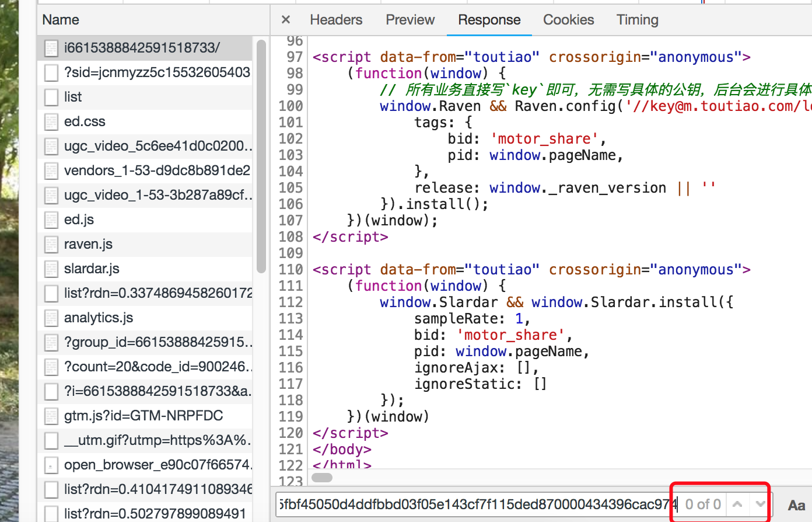The width and height of the screenshot is (812, 522).
Task: Open the Headers tab
Action: 336,20
